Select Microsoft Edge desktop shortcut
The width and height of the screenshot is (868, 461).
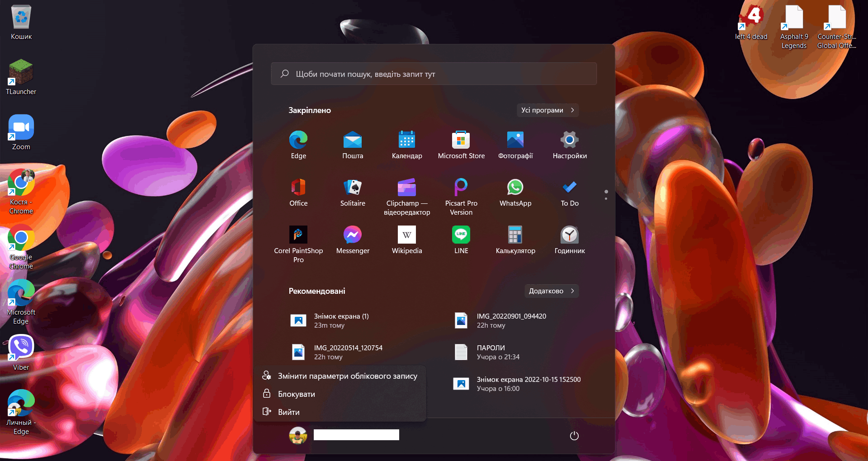pos(21,302)
